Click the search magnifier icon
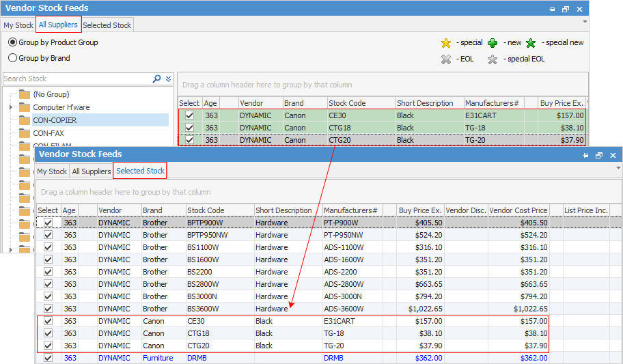The image size is (623, 364). click(157, 79)
